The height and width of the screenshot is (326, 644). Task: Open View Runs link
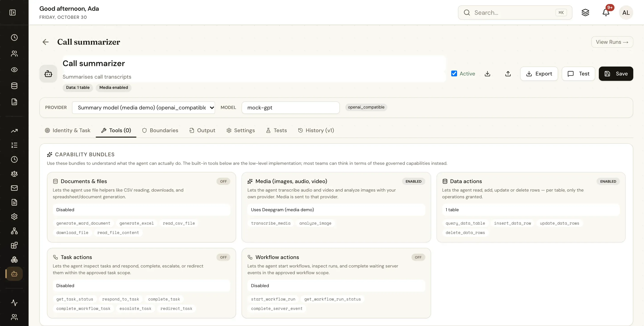coord(612,42)
